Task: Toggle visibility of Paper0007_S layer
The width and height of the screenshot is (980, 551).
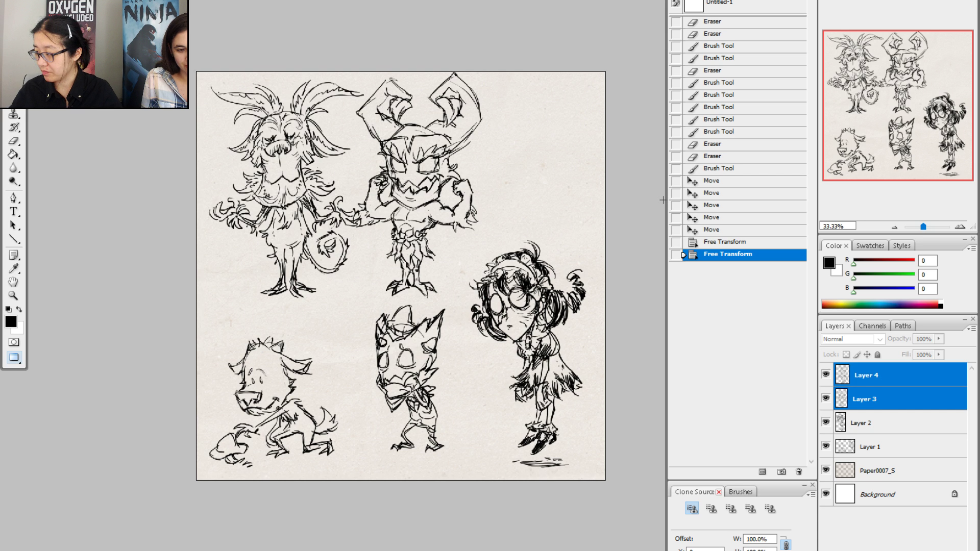Action: pos(826,470)
